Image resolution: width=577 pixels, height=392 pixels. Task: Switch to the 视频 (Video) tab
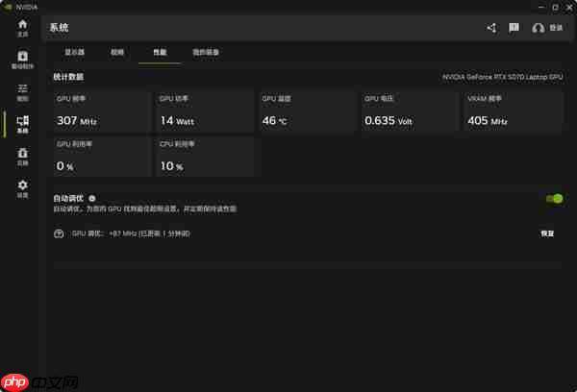click(117, 52)
